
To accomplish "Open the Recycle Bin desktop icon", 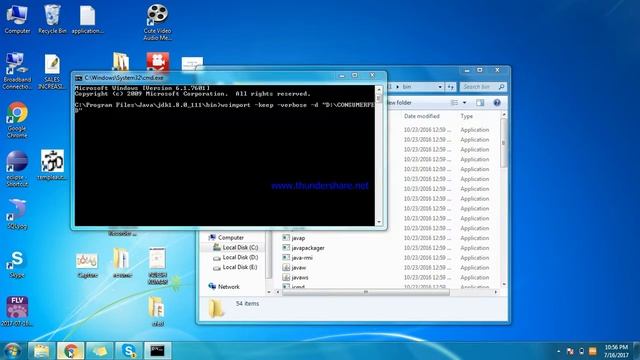I will pyautogui.click(x=52, y=19).
